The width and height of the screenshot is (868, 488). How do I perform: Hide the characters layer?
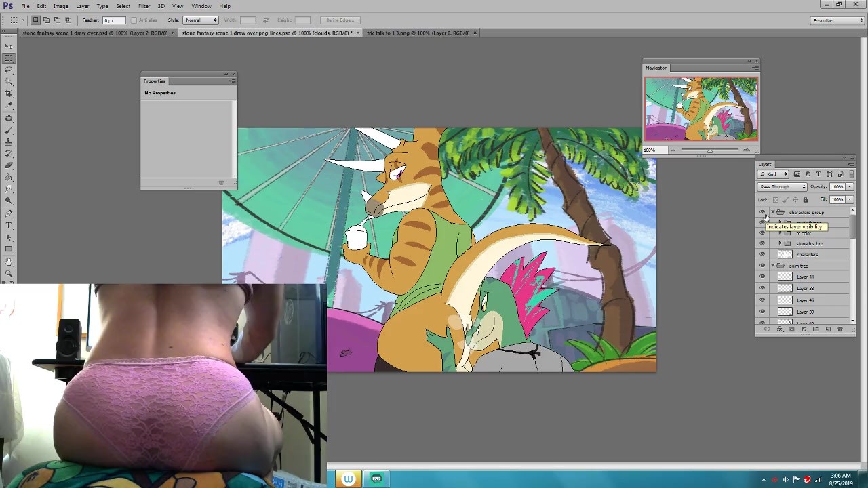[x=762, y=254]
